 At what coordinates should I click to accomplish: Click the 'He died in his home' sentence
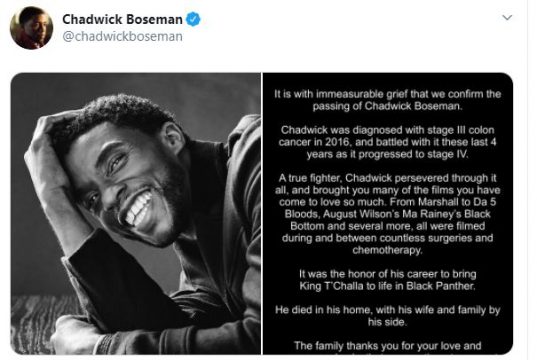tap(387, 316)
